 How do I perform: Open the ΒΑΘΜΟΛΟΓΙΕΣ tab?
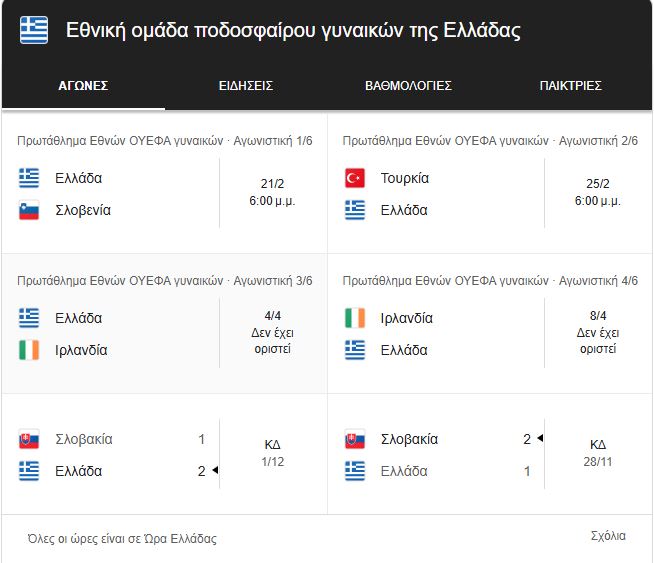click(x=408, y=86)
